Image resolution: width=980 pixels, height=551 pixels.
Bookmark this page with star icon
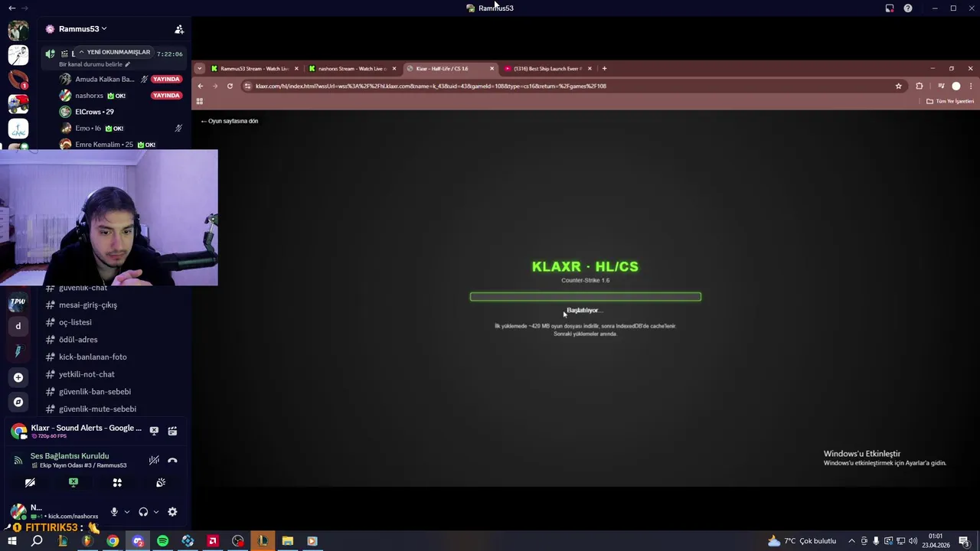pos(899,86)
